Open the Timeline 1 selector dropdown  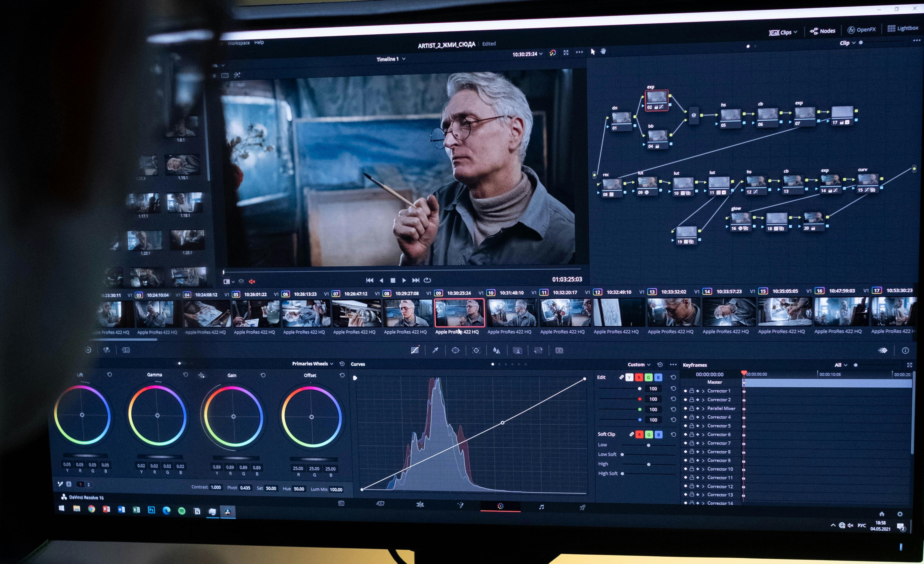[x=391, y=59]
